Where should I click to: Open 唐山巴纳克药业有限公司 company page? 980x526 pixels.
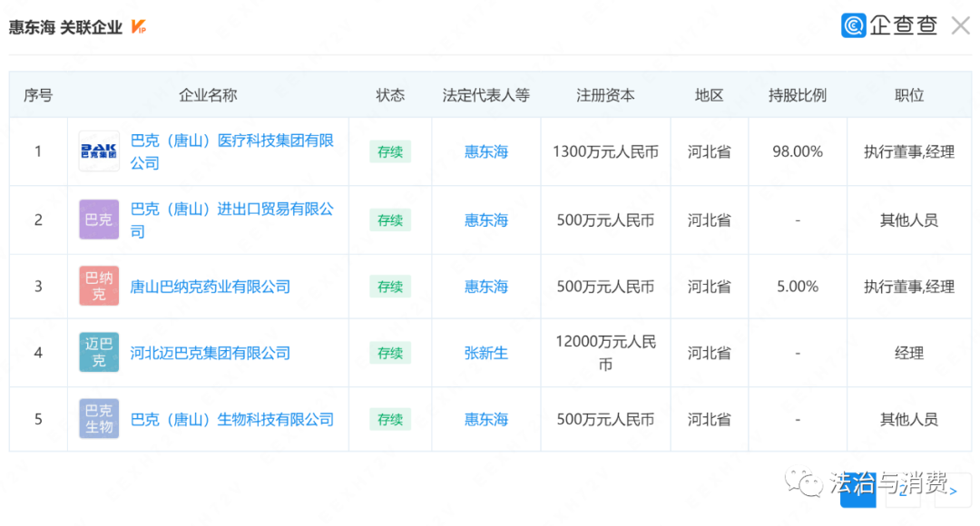point(211,287)
